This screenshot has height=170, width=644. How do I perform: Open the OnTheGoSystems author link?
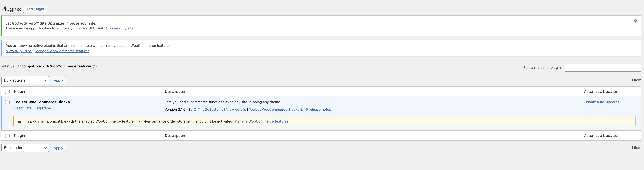[x=208, y=110]
